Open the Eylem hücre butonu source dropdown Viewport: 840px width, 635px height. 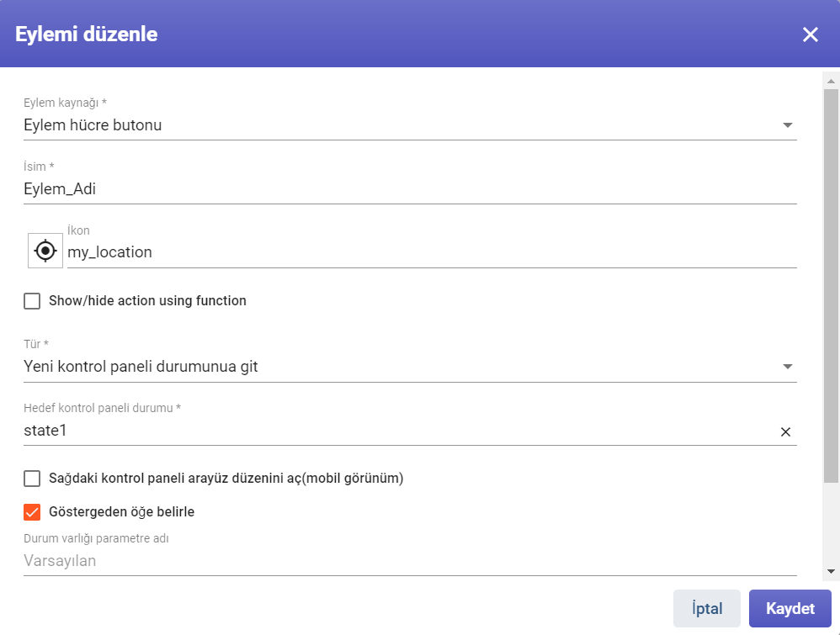(x=410, y=125)
